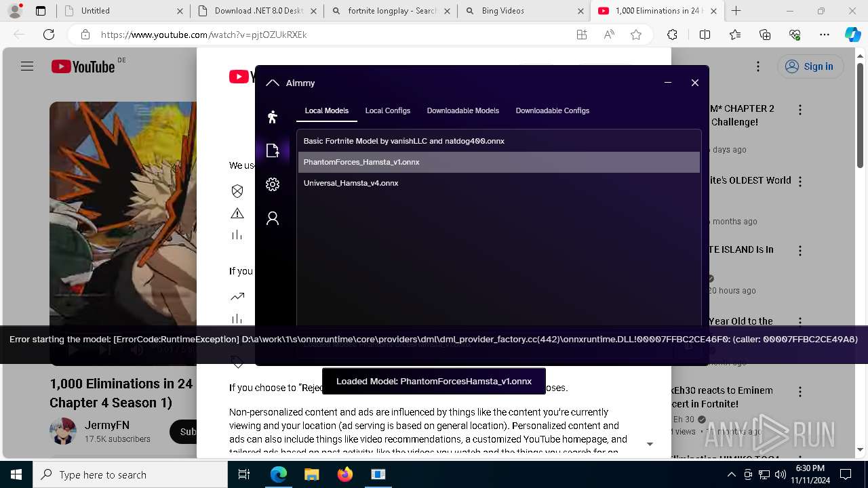This screenshot has width=868, height=488.
Task: Add this page to favorites star
Action: click(636, 35)
